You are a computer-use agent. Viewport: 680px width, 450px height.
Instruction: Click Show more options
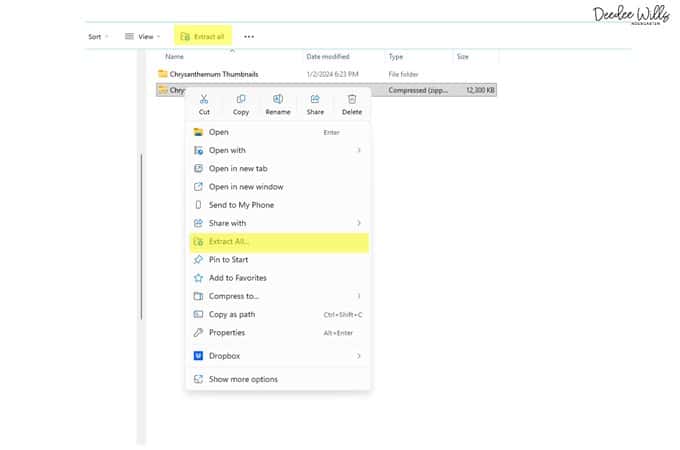[x=279, y=379]
